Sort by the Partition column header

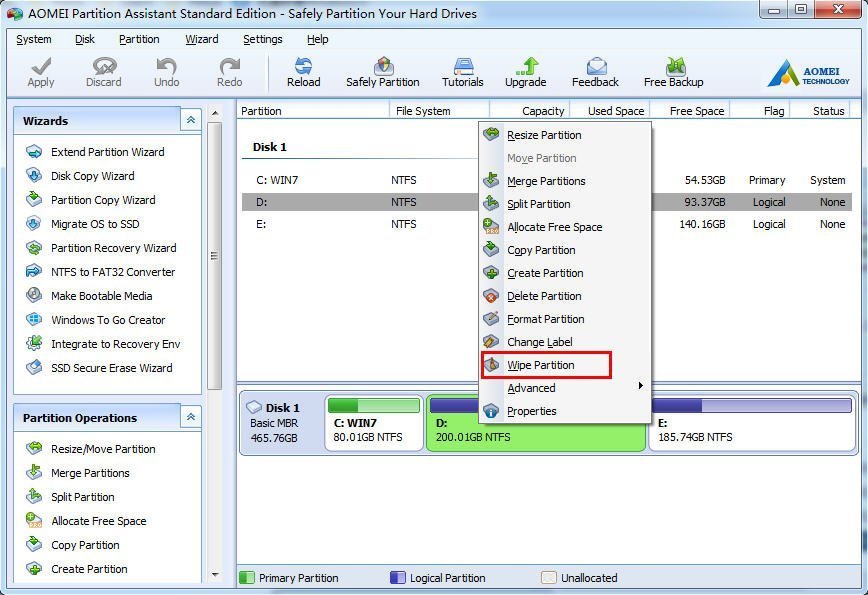click(x=313, y=111)
